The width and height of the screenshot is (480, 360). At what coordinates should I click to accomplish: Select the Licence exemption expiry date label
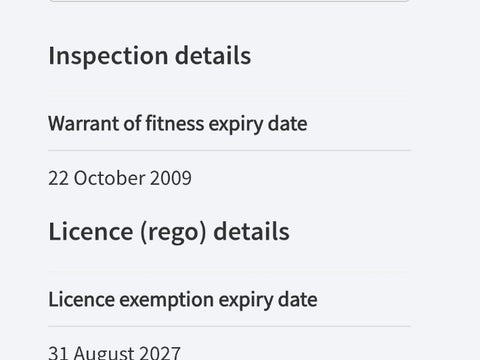coord(183,300)
